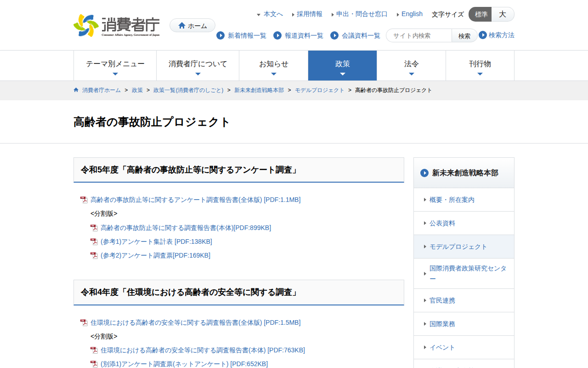
Task: Click PDF icon beside (参考1)アンケート集計表
Action: (x=94, y=241)
